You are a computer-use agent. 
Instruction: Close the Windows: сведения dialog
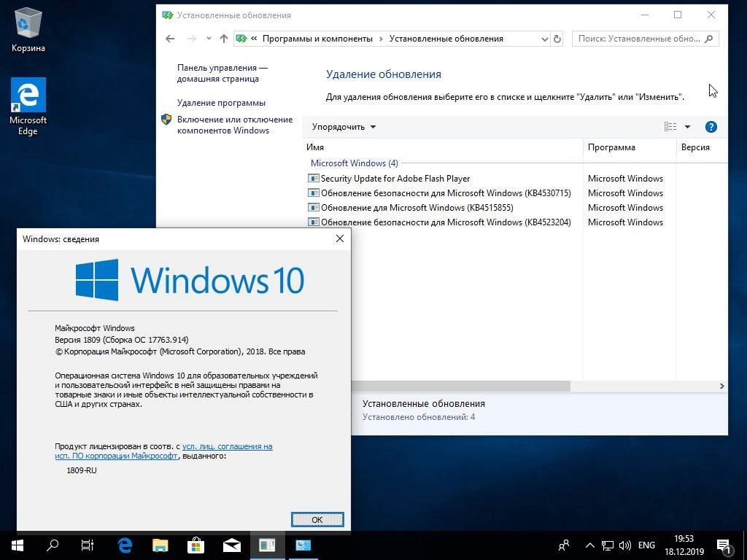point(340,238)
